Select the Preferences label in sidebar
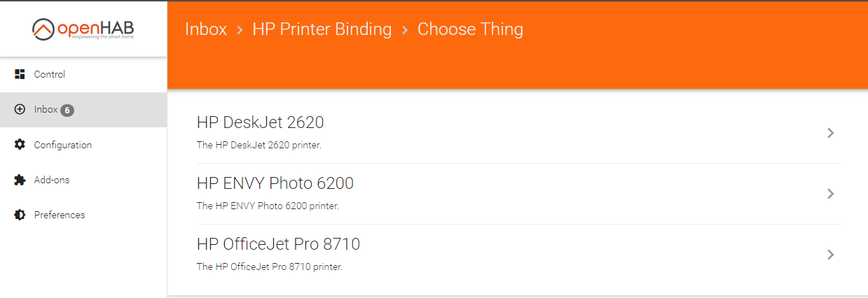This screenshot has width=868, height=298. point(60,215)
